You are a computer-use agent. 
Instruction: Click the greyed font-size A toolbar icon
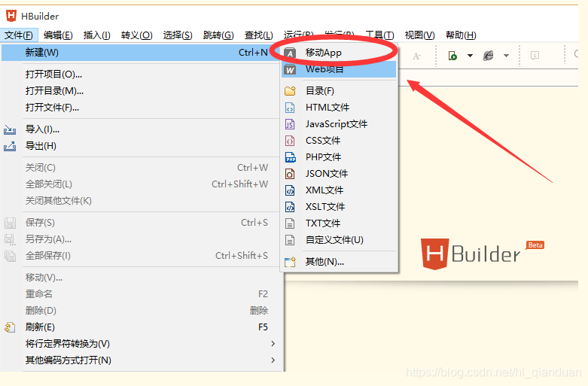416,56
